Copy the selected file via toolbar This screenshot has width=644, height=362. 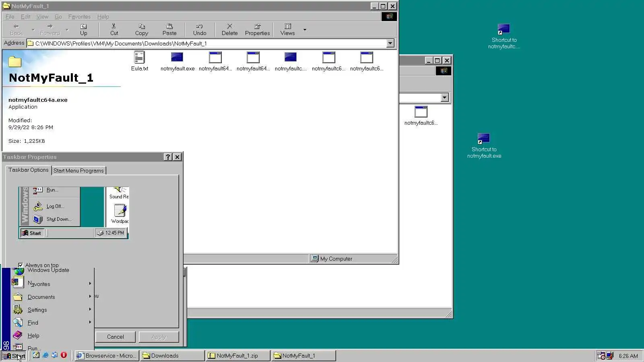click(141, 29)
